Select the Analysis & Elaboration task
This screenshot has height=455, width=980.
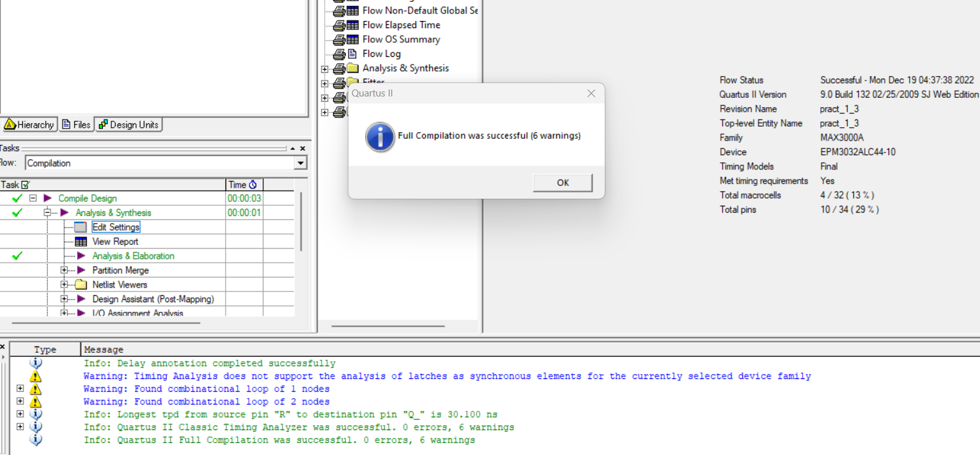[x=133, y=256]
